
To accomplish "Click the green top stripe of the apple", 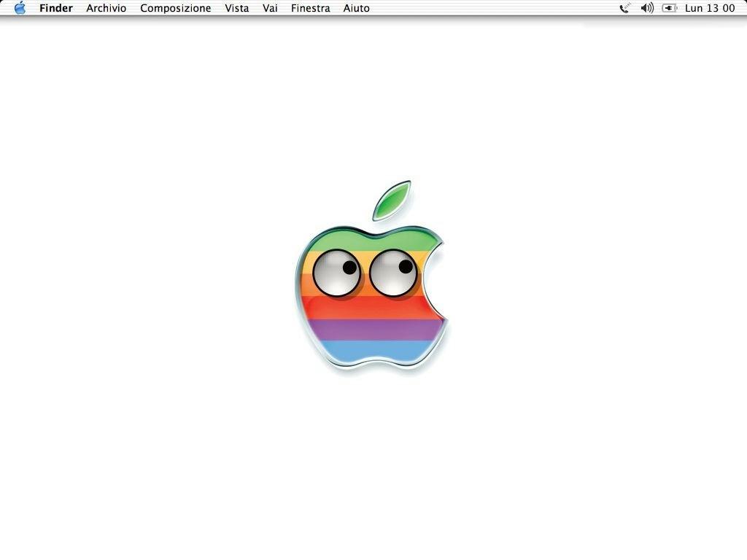I will pyautogui.click(x=365, y=241).
